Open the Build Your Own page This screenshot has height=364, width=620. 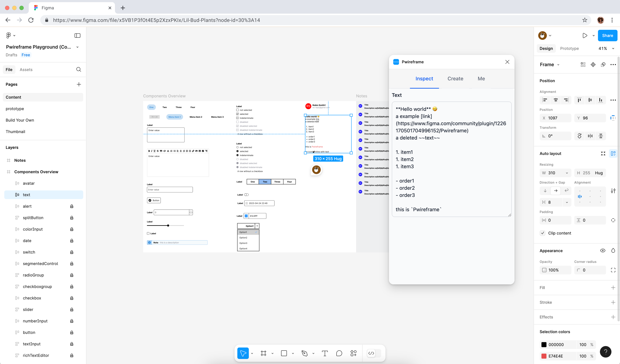tap(20, 120)
